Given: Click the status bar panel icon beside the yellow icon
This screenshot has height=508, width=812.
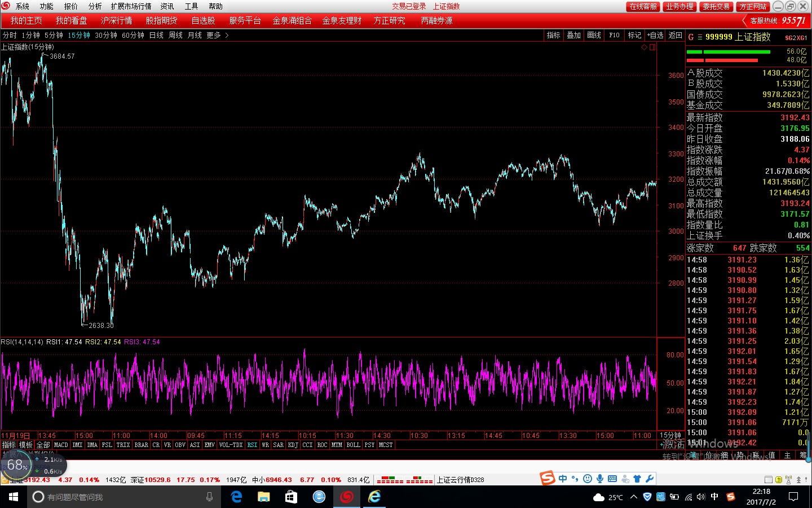Looking at the screenshot, I should 768,480.
